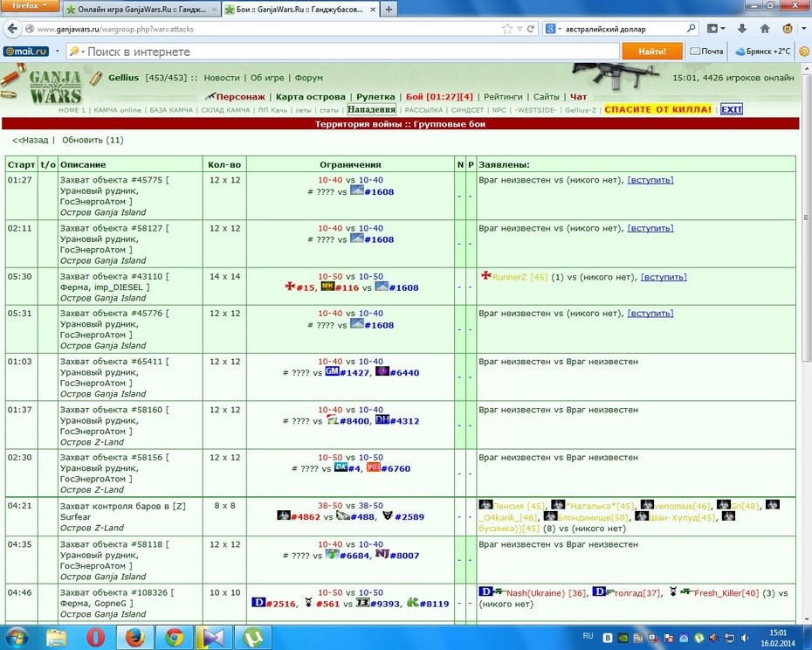The width and height of the screenshot is (812, 650).
Task: Open Firefox downloads arrow icon
Action: click(x=741, y=29)
